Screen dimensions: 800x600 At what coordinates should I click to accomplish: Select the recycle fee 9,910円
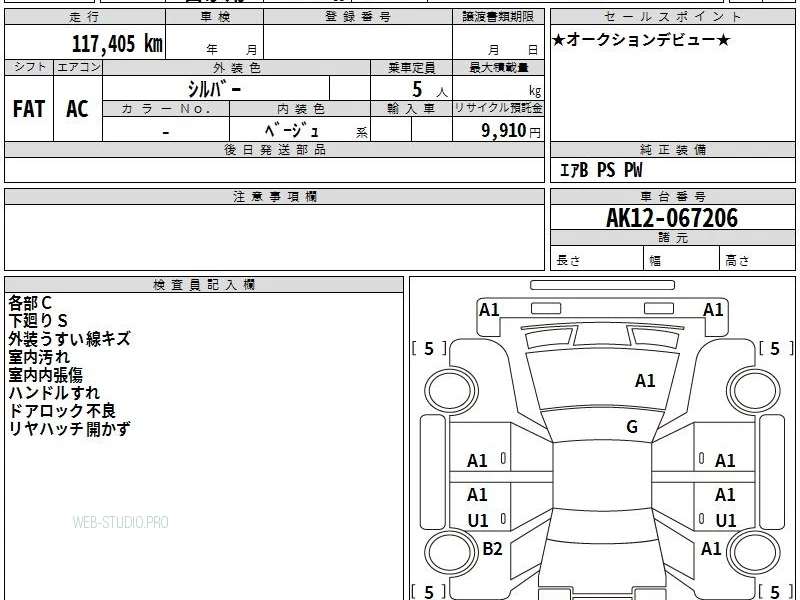point(511,131)
